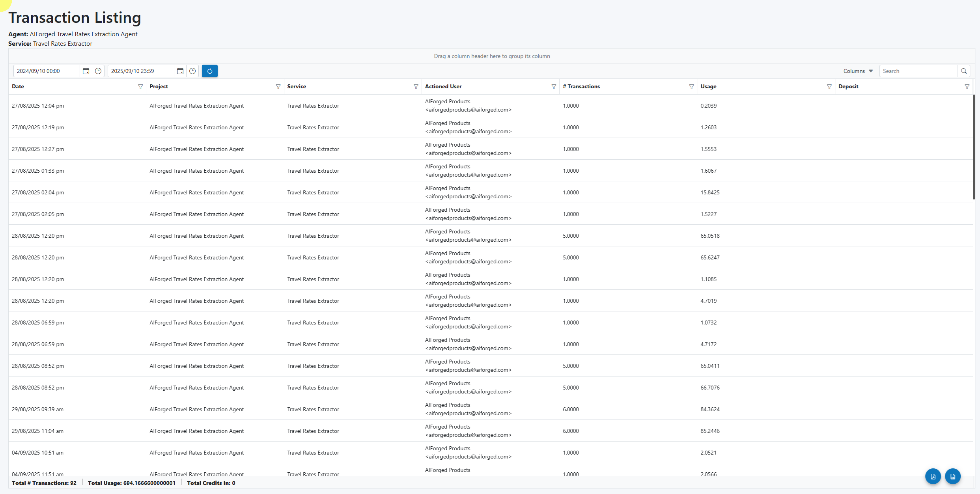The image size is (980, 494).
Task: Open the end time clock picker
Action: [192, 71]
